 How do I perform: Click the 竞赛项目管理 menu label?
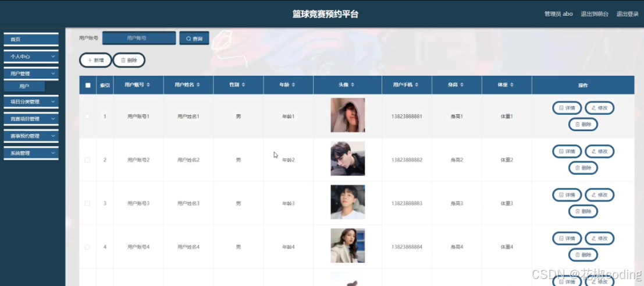point(25,118)
